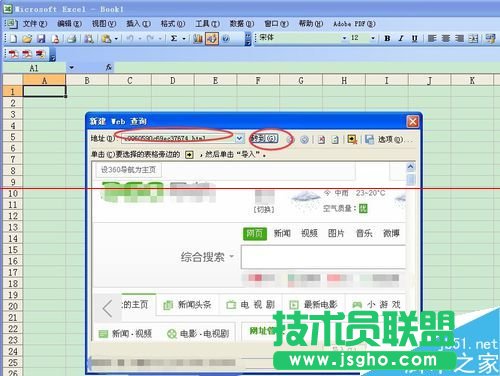Expand the PDF toolbar options chevron
This screenshot has width=500, height=376.
52,55
